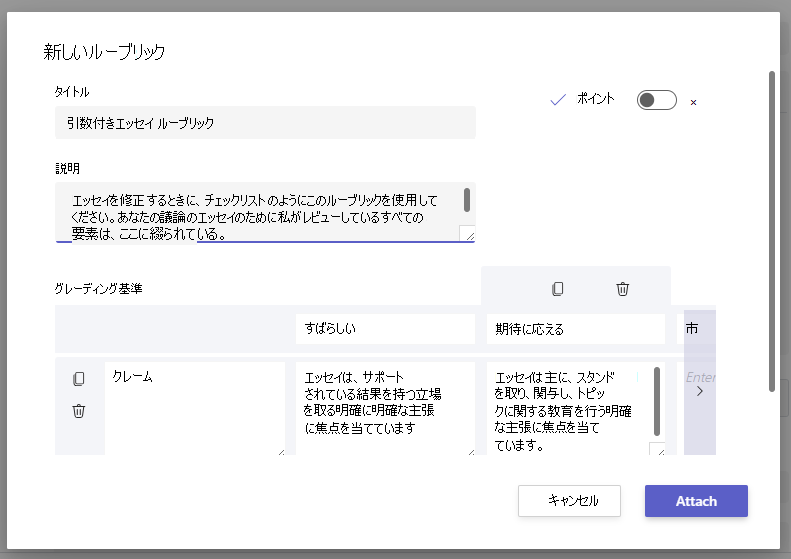Click the small x beside ポイント toggle

[x=694, y=102]
